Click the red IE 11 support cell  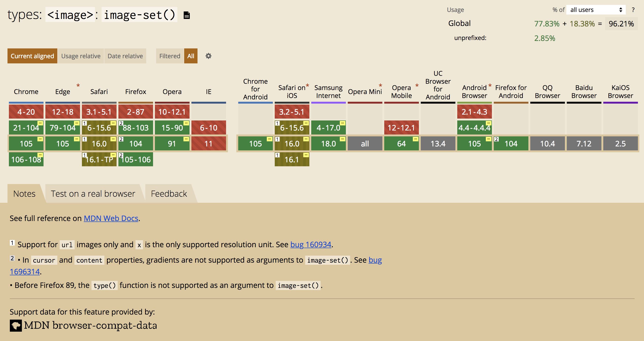209,143
